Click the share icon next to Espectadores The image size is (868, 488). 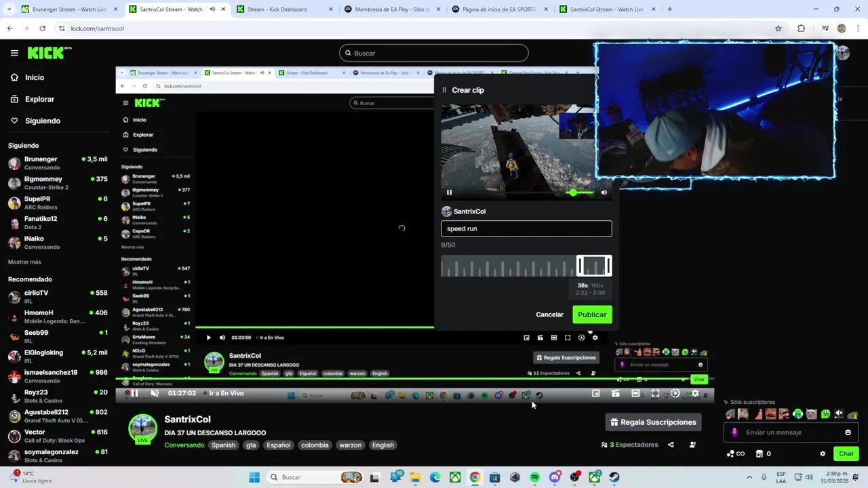coord(671,445)
